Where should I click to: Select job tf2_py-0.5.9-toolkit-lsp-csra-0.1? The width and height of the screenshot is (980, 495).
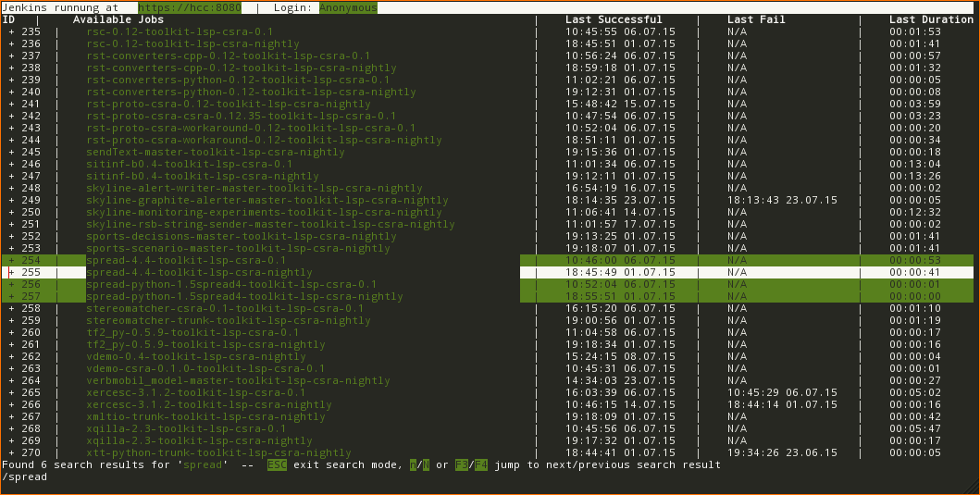[192, 333]
